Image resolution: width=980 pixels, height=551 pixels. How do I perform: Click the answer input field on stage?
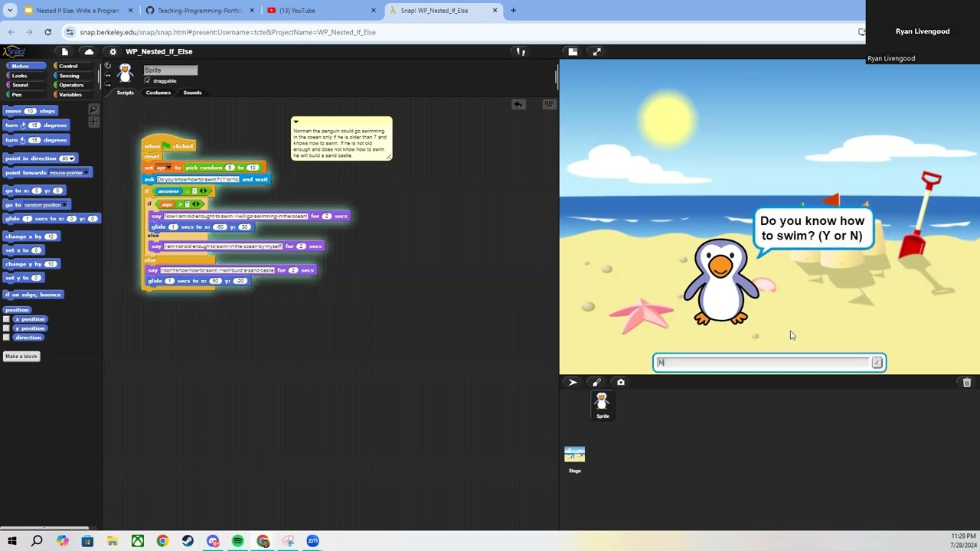(763, 363)
